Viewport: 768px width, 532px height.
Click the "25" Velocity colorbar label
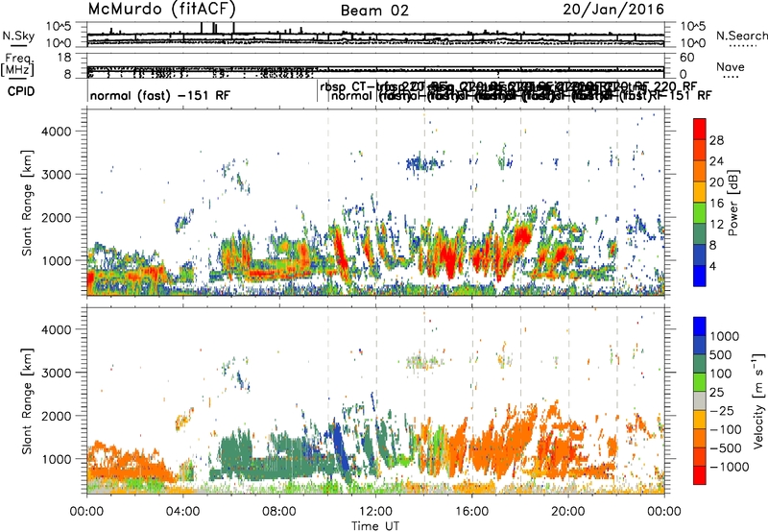(x=717, y=392)
